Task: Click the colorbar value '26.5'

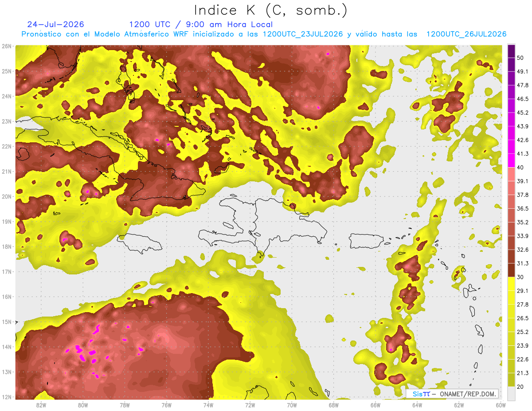Action: [x=523, y=318]
